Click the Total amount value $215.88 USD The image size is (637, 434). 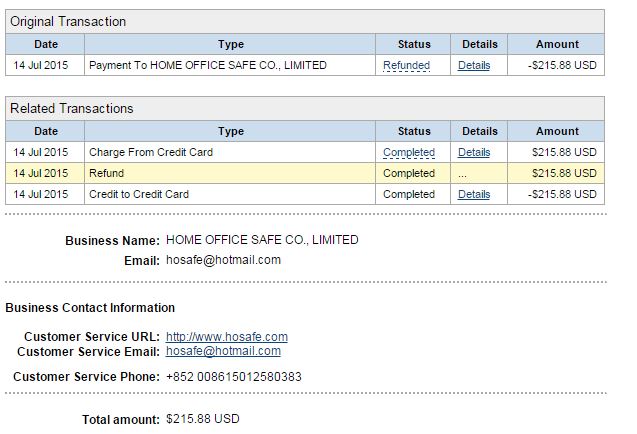coord(203,419)
